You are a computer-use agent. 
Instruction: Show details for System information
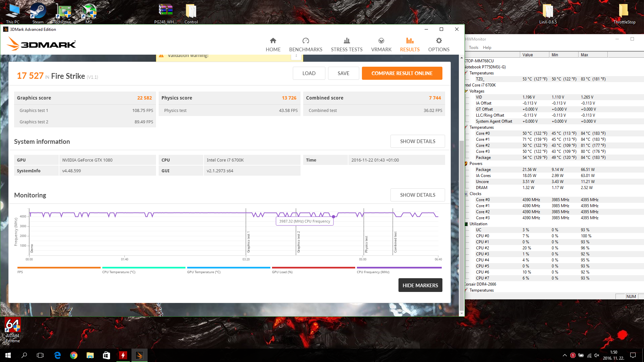[x=418, y=141]
